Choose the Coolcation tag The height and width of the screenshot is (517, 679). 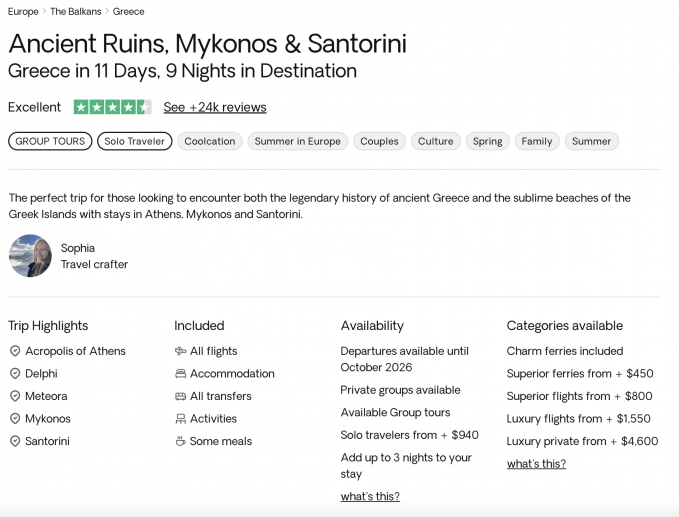(210, 141)
